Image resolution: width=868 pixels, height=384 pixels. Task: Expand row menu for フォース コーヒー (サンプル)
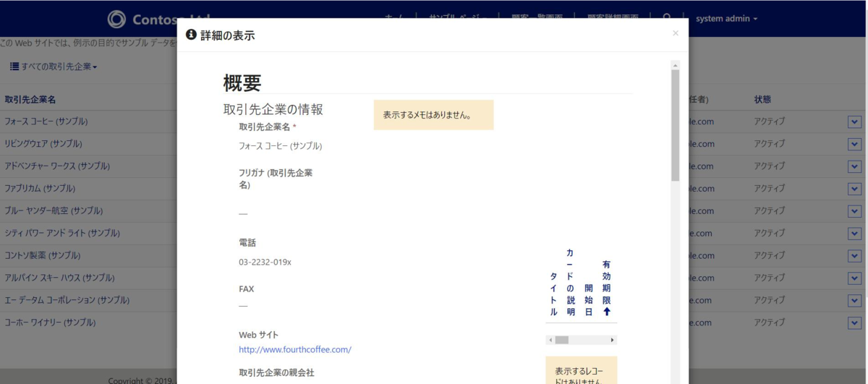[854, 122]
